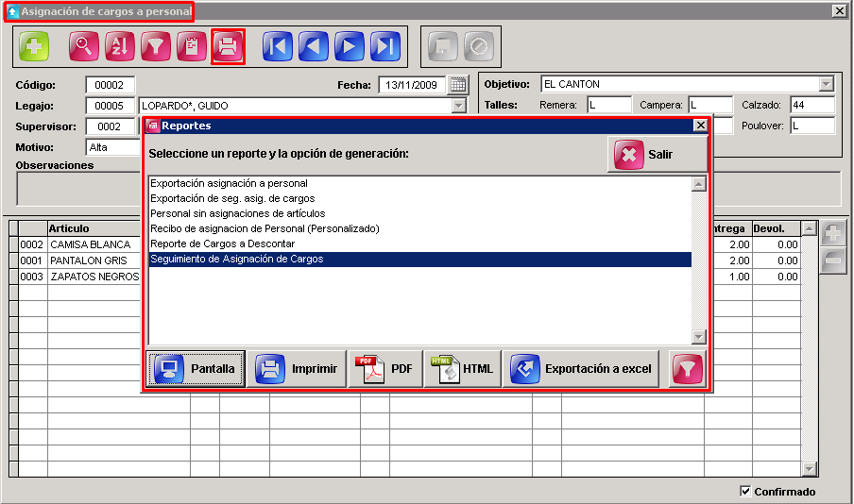The image size is (854, 504).
Task: Click the toolbar printer reports icon
Action: pyautogui.click(x=228, y=46)
